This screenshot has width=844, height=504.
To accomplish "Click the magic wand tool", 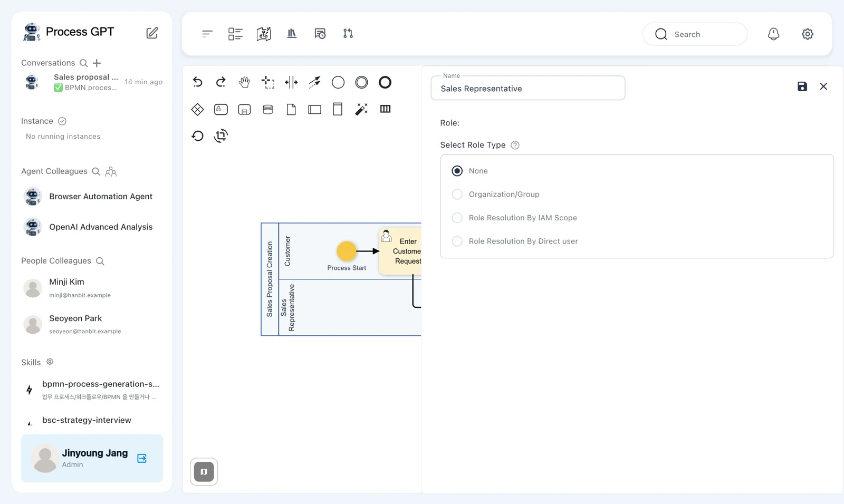I will pos(361,109).
